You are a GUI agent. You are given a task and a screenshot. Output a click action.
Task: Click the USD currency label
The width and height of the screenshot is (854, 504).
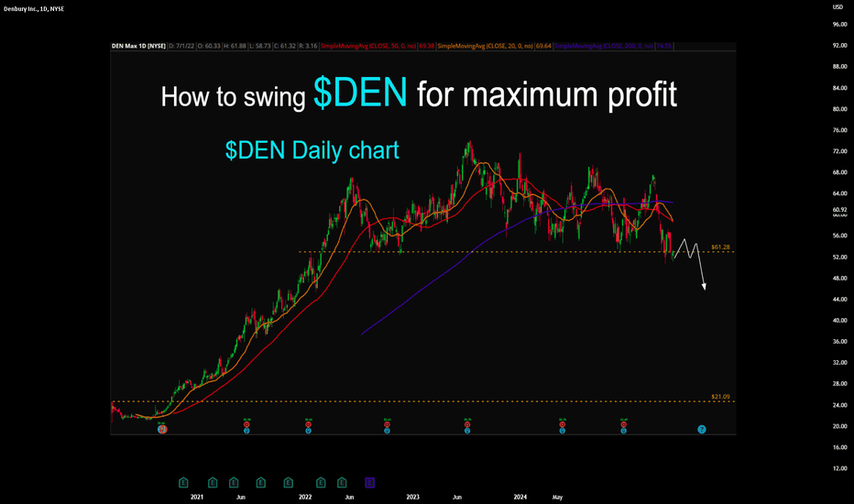838,7
